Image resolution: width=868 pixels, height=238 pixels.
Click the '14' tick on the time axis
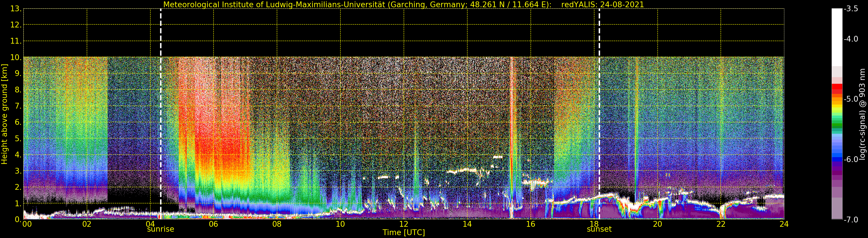click(467, 224)
